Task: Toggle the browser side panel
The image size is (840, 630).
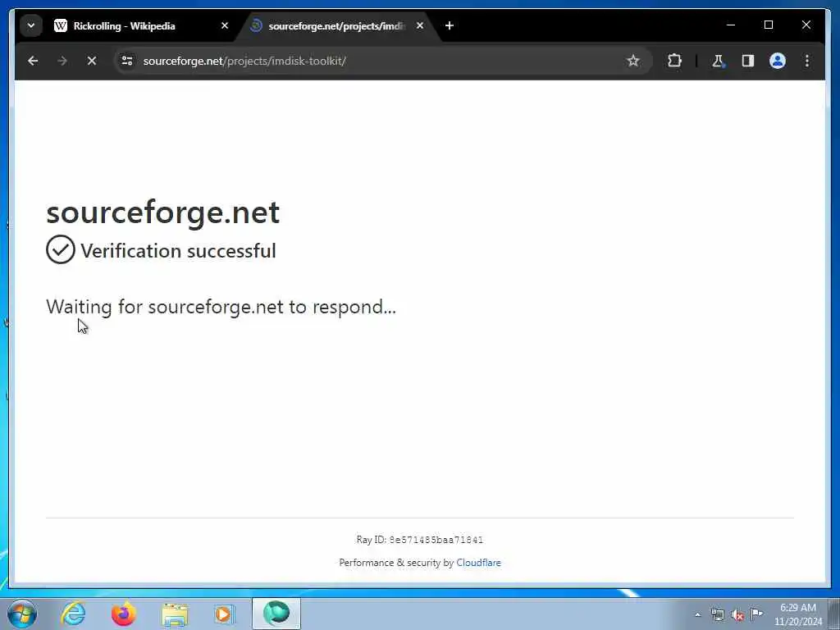Action: (748, 61)
